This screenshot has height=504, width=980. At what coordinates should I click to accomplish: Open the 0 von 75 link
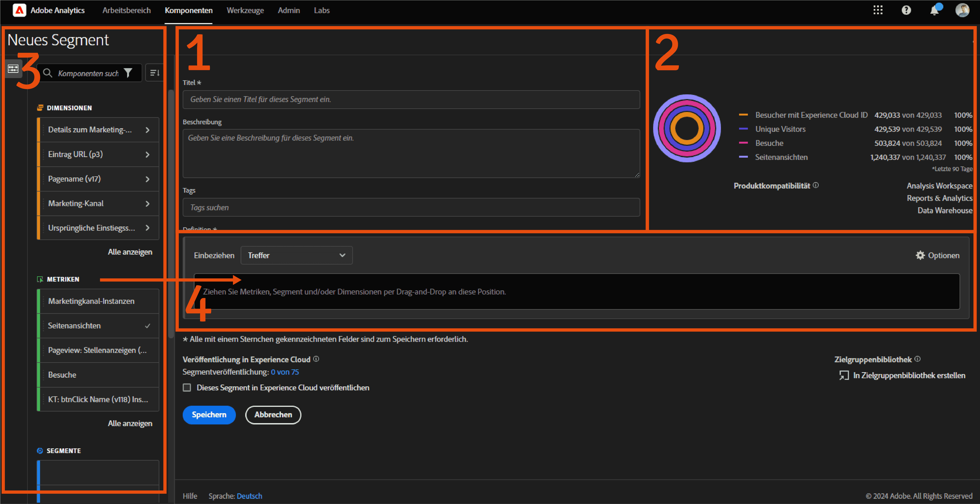[x=285, y=372]
